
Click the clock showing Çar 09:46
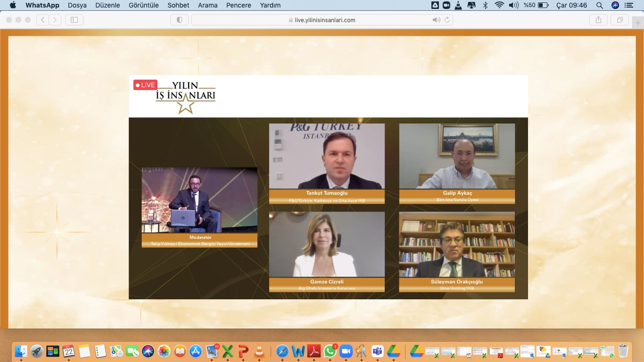click(x=571, y=5)
